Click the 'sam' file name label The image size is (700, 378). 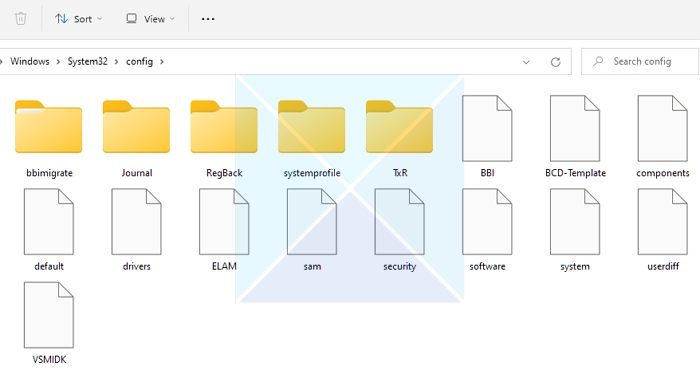coord(312,266)
